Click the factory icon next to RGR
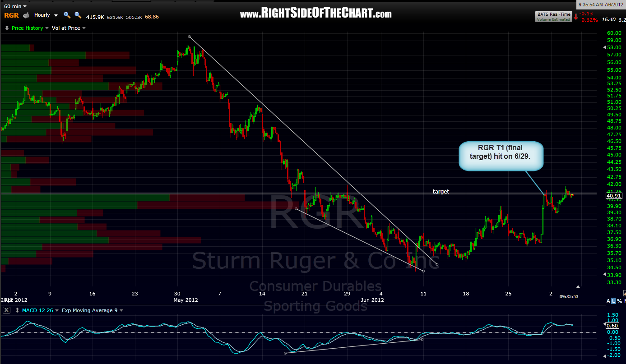 click(x=26, y=15)
